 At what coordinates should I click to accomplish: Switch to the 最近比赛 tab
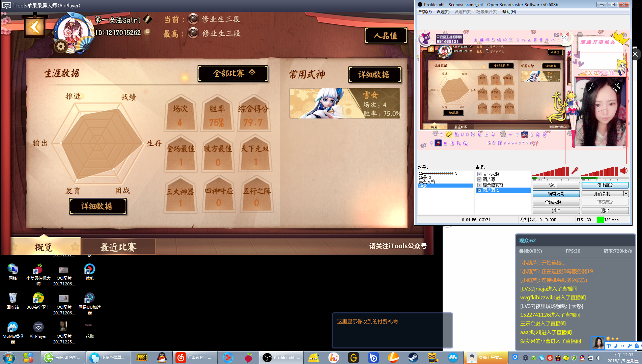pyautogui.click(x=118, y=247)
